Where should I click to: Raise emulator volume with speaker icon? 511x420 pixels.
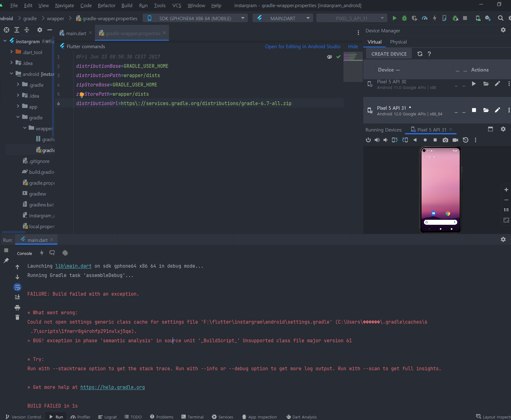377,140
